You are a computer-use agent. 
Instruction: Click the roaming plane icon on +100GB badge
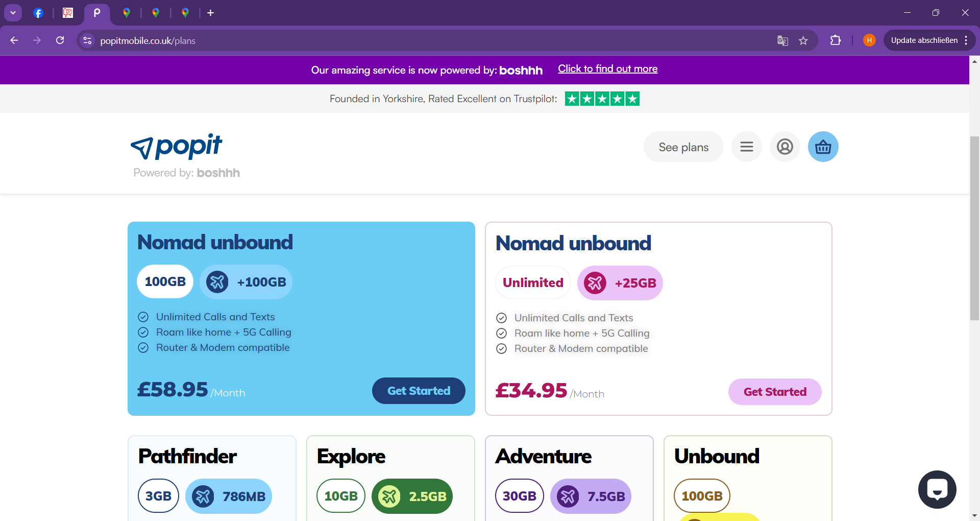217,282
